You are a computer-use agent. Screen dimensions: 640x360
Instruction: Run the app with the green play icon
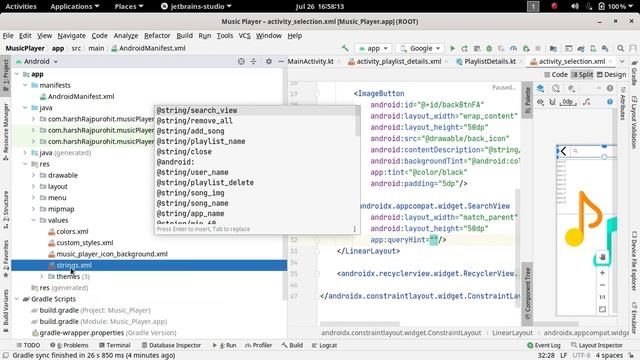coord(452,48)
